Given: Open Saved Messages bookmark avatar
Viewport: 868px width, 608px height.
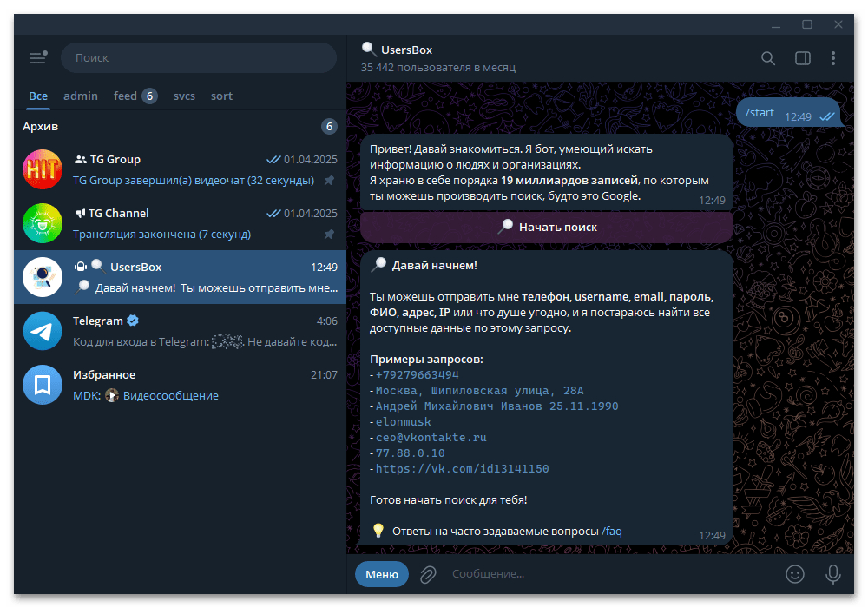Looking at the screenshot, I should tap(43, 384).
